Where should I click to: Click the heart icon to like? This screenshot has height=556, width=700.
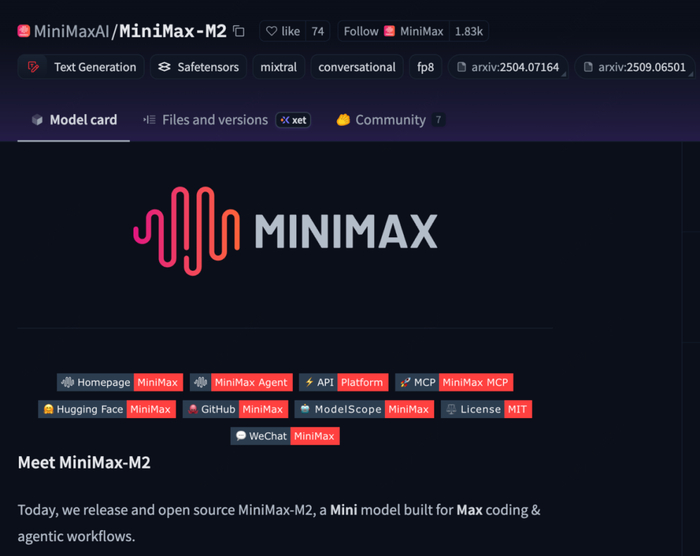coord(271,31)
